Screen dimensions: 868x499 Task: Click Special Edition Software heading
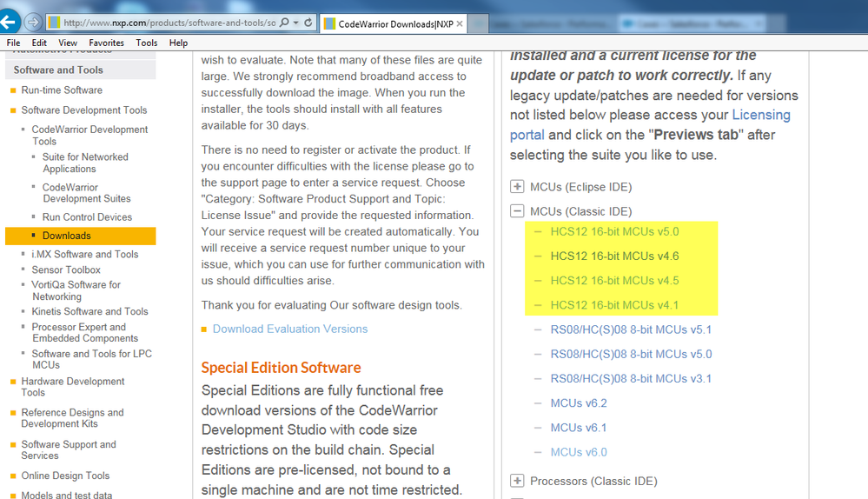point(281,368)
